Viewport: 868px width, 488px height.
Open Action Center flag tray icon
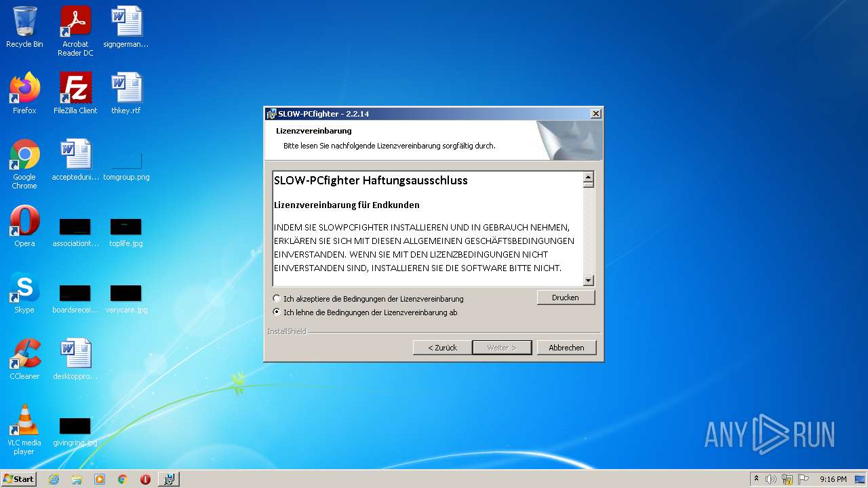pos(804,479)
